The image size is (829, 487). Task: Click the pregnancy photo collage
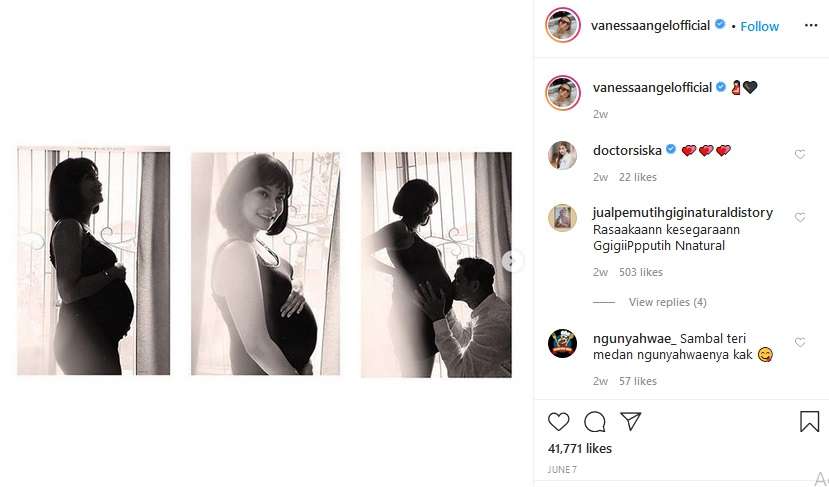(265, 262)
